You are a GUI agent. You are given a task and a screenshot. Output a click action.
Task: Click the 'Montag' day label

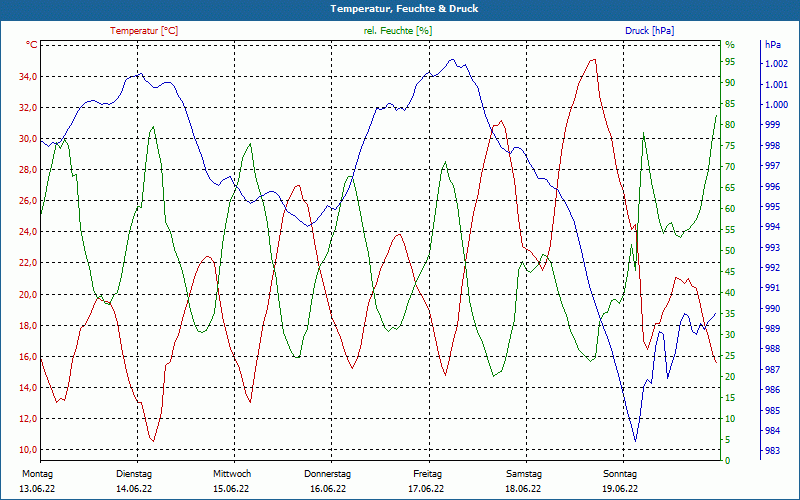tap(37, 474)
